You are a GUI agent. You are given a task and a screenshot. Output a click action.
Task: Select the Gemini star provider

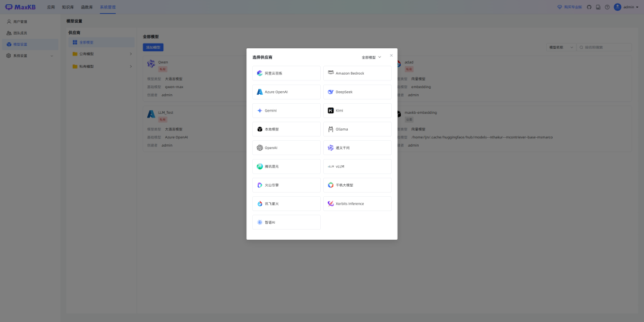(x=286, y=110)
